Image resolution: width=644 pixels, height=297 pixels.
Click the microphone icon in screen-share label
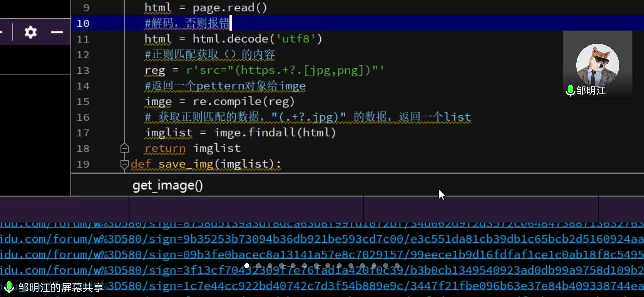(x=9, y=287)
